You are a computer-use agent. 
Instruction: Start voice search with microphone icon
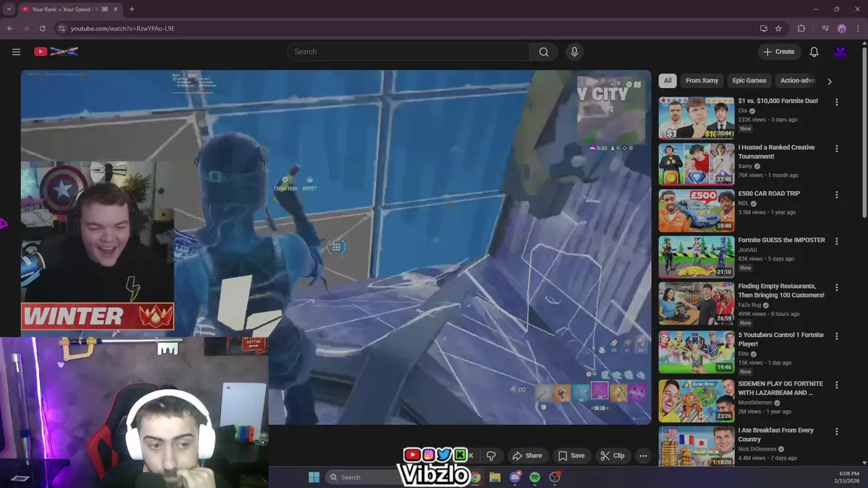(574, 52)
